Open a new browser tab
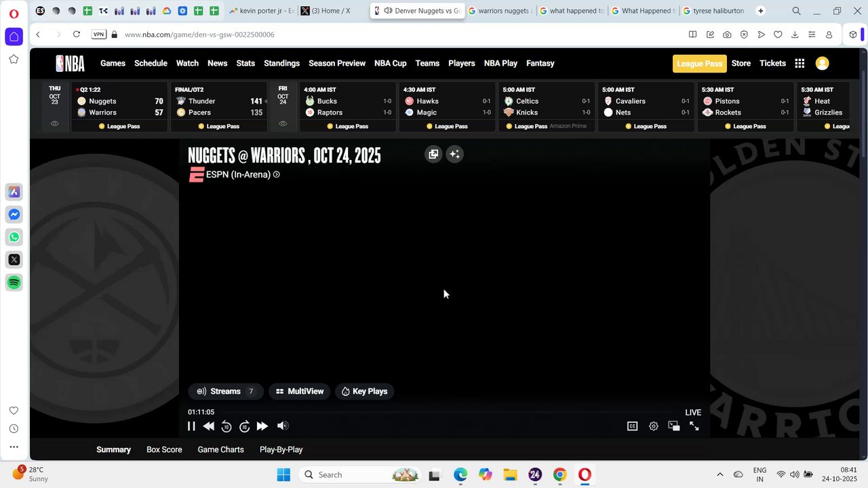 760,11
